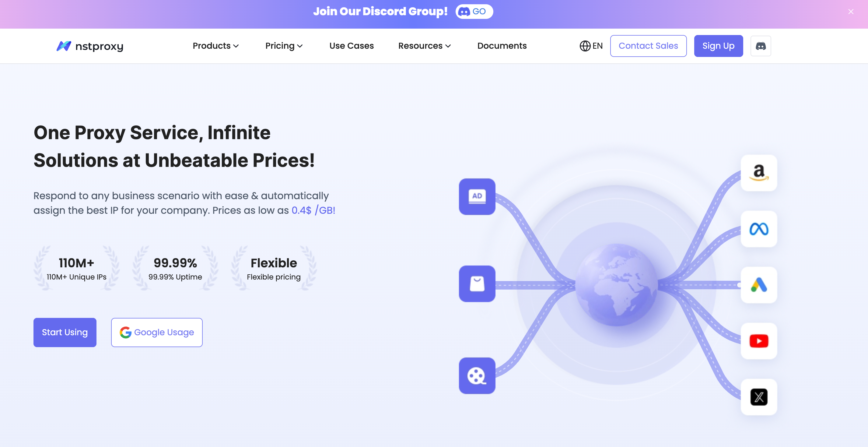Image resolution: width=868 pixels, height=447 pixels.
Task: Dismiss the Discord banner with X
Action: [x=851, y=12]
